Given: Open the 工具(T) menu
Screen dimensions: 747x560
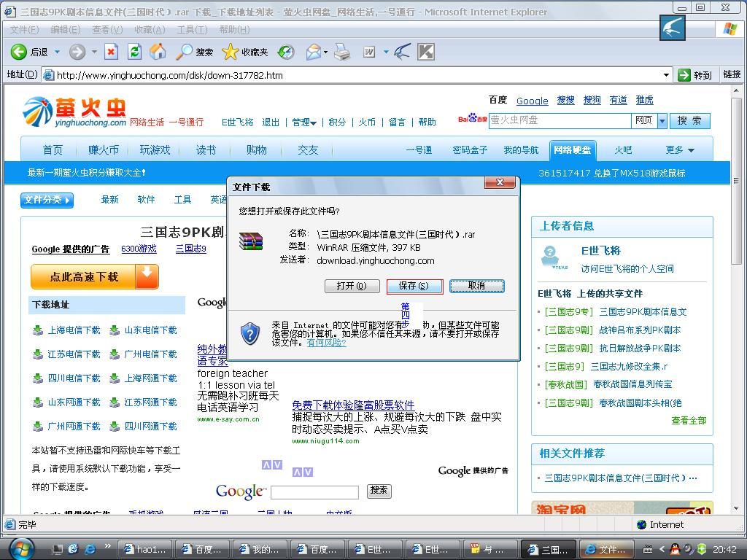Looking at the screenshot, I should point(192,29).
